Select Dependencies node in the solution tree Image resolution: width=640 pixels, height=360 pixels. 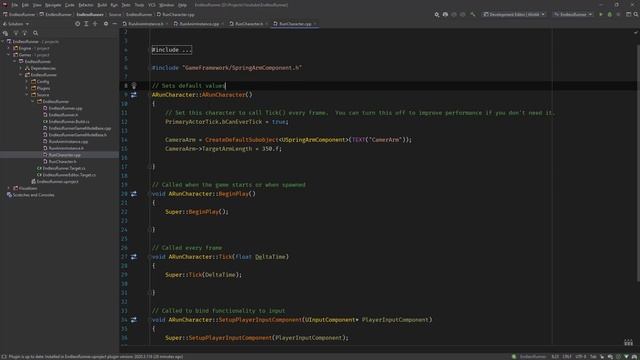[40, 68]
